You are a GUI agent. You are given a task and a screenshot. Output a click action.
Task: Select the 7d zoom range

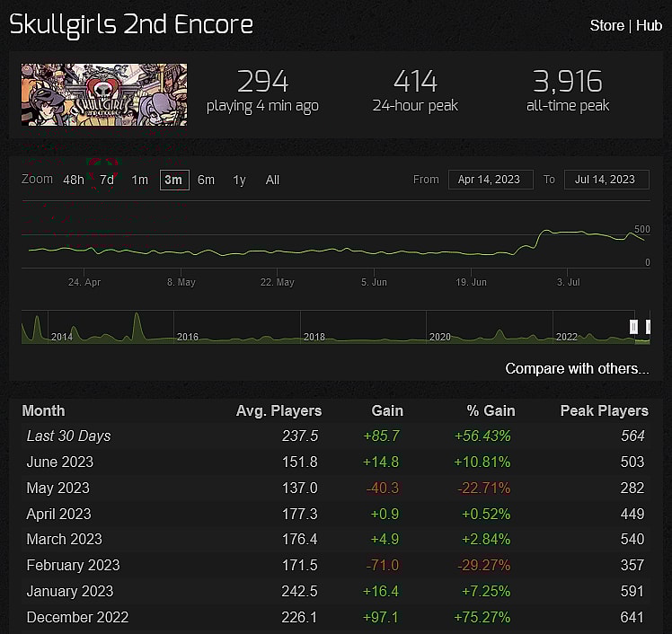[x=107, y=180]
